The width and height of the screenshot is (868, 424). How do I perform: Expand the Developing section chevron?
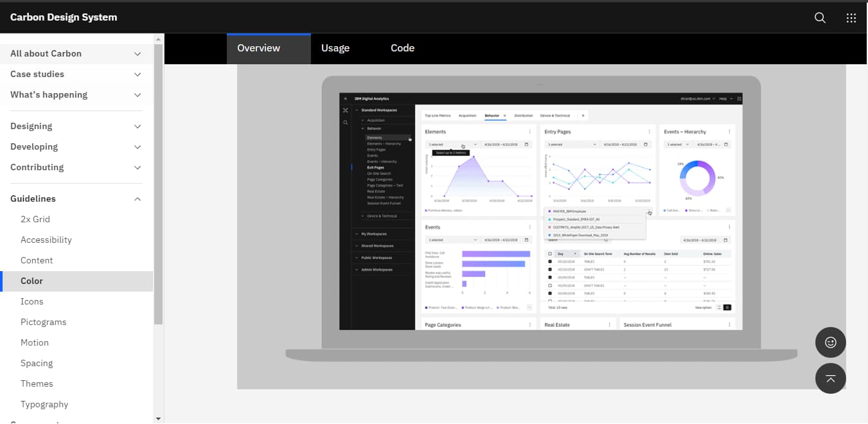pos(137,147)
